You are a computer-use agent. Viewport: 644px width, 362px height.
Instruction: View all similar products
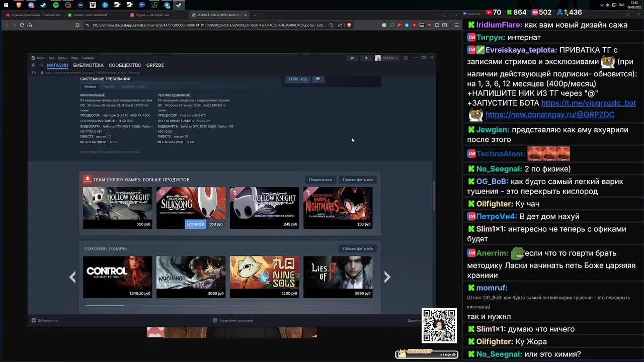[358, 248]
